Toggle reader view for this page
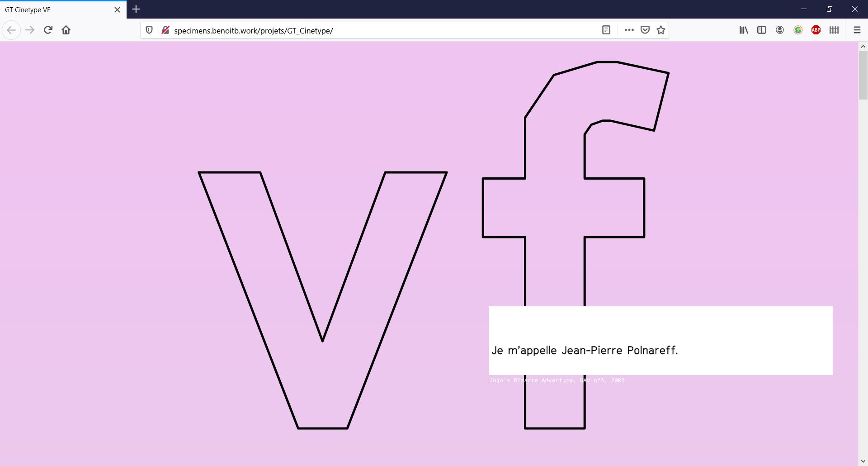The width and height of the screenshot is (868, 466). 606,30
